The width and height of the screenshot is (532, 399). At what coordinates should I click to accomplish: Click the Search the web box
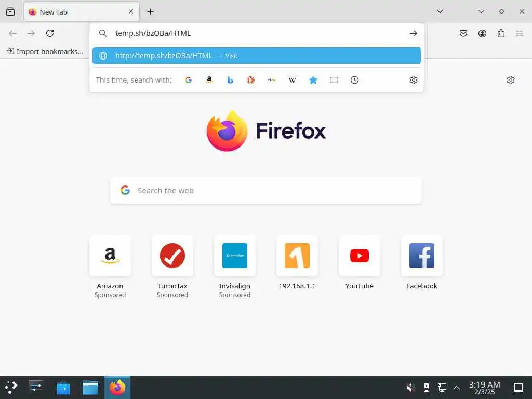pyautogui.click(x=266, y=190)
